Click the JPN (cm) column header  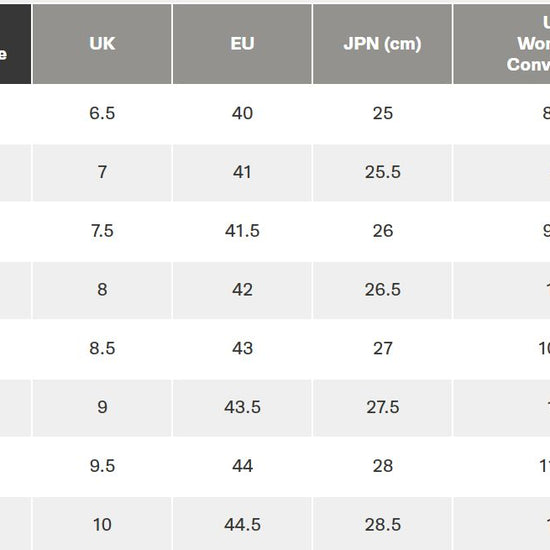[x=382, y=44]
